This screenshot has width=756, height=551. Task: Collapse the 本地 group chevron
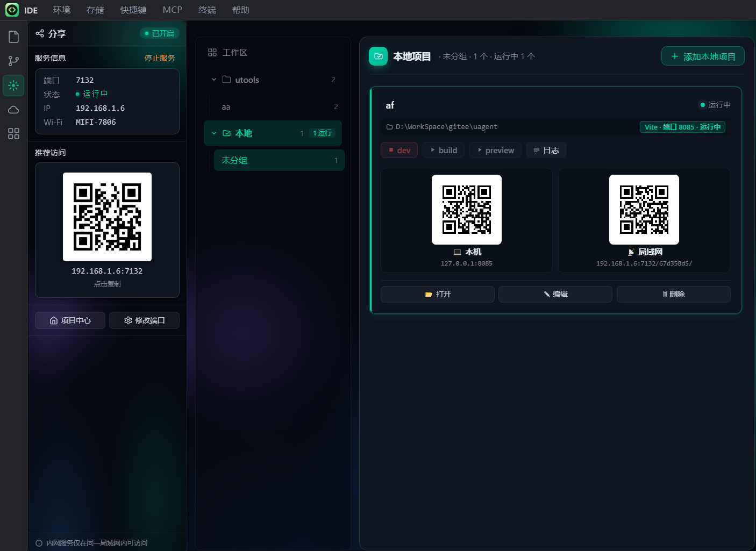coord(214,133)
